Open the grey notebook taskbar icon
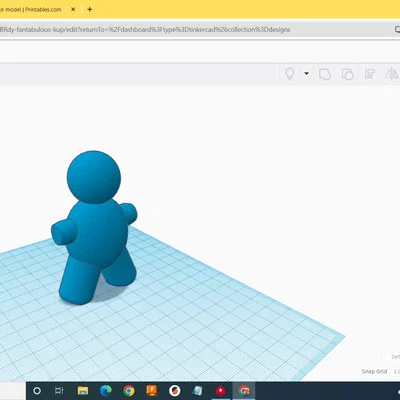400x400 pixels. [x=198, y=391]
